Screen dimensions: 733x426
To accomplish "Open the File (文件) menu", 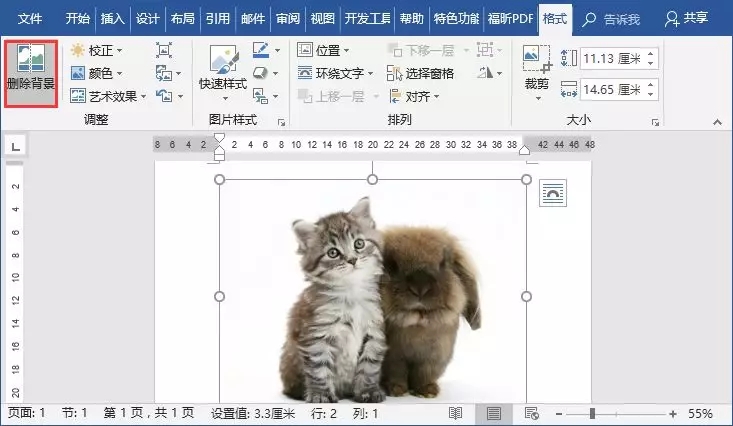I will click(x=30, y=18).
